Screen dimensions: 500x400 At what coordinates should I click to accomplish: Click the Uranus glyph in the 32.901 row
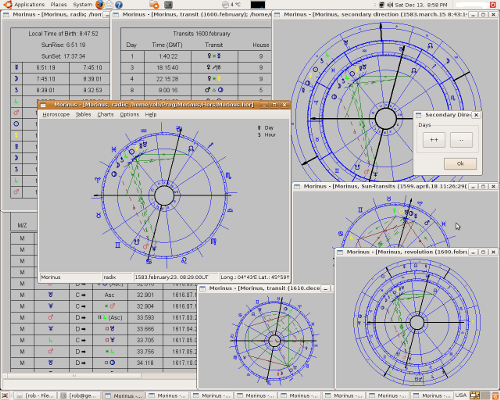click(51, 295)
